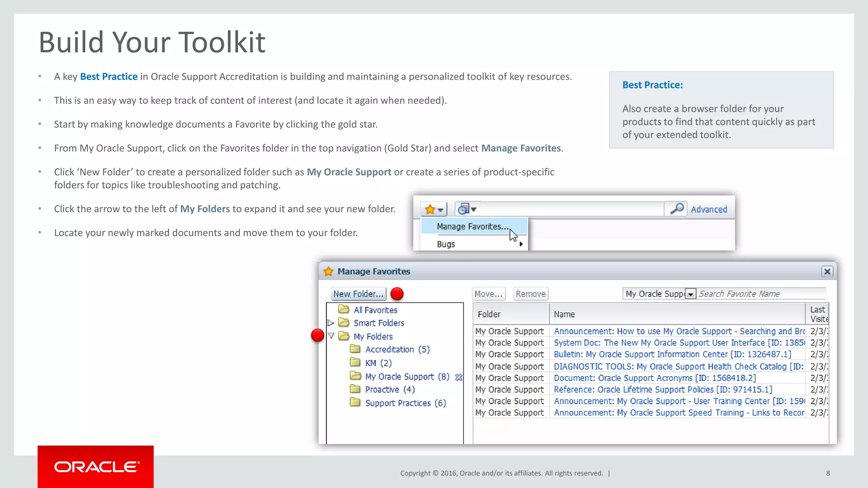Open the Bugs submenu entry

coord(474,244)
